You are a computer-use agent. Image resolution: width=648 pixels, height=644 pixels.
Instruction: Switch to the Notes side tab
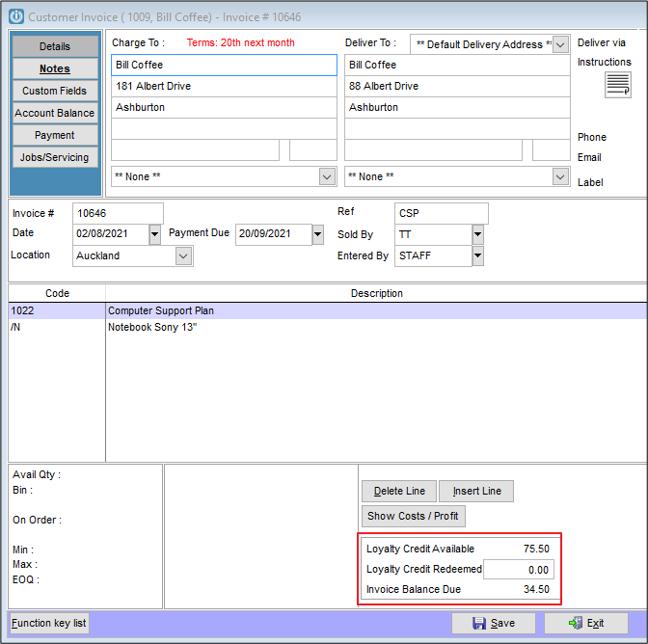(x=55, y=68)
